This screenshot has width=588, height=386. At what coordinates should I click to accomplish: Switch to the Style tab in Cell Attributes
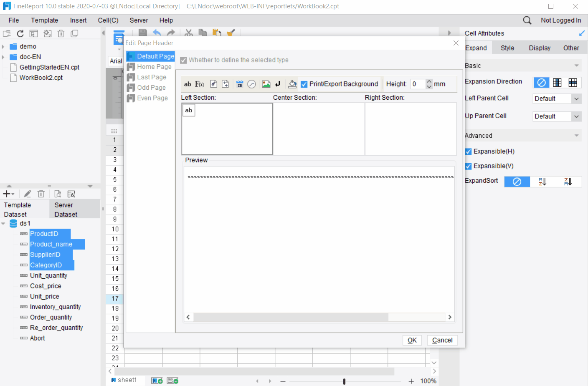click(507, 48)
